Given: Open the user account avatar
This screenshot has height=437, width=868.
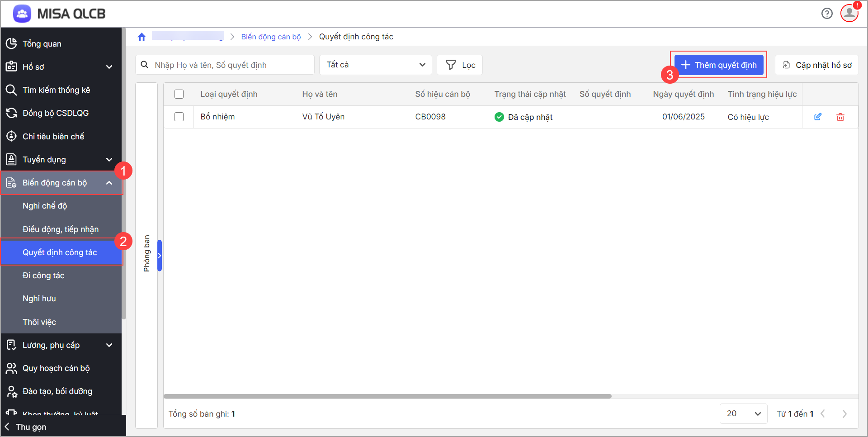Looking at the screenshot, I should (849, 13).
